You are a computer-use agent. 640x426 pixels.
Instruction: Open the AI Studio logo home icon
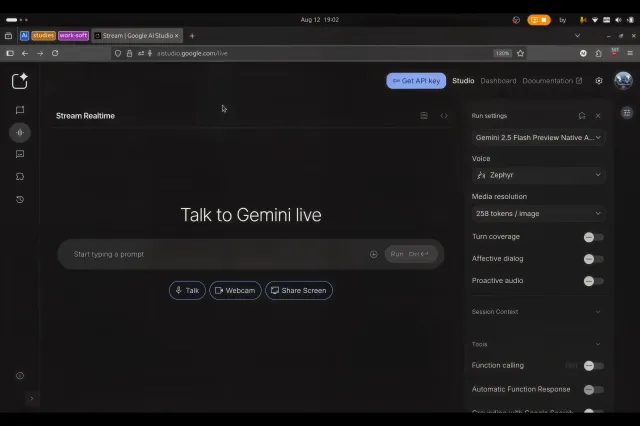[x=20, y=81]
